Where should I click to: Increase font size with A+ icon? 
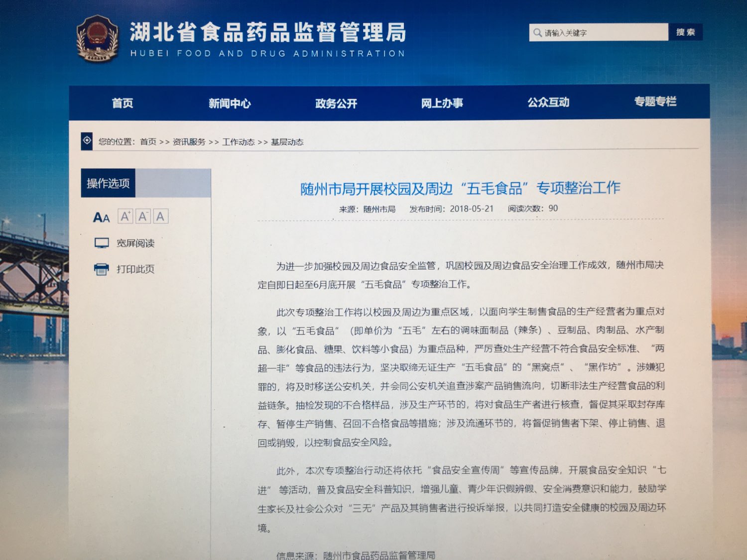tap(125, 216)
